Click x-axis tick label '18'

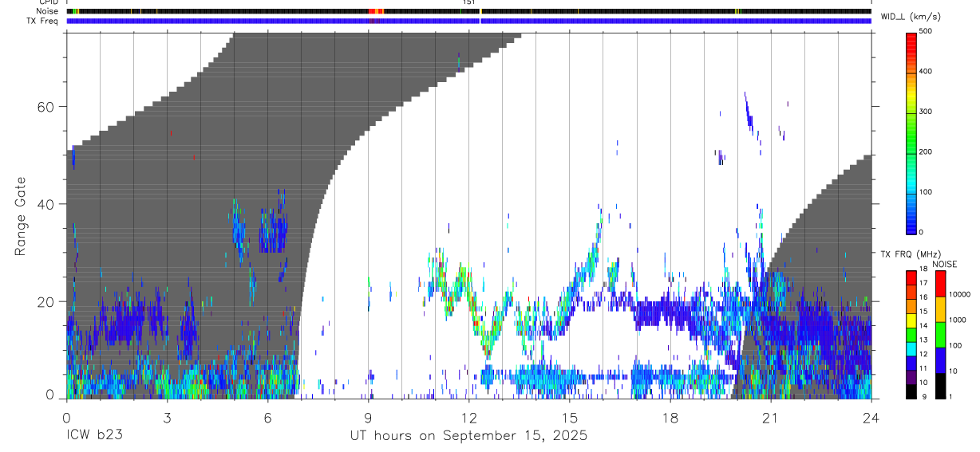[670, 418]
